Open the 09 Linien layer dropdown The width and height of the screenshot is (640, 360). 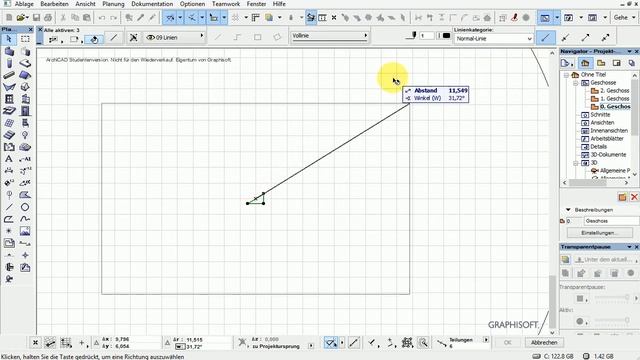click(174, 37)
